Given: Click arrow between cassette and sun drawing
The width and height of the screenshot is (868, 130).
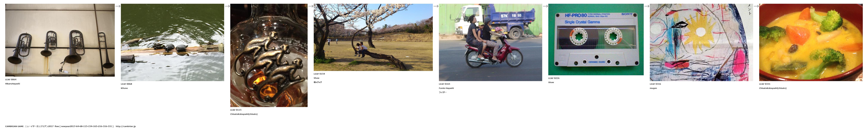Looking at the screenshot, I should [647, 6].
